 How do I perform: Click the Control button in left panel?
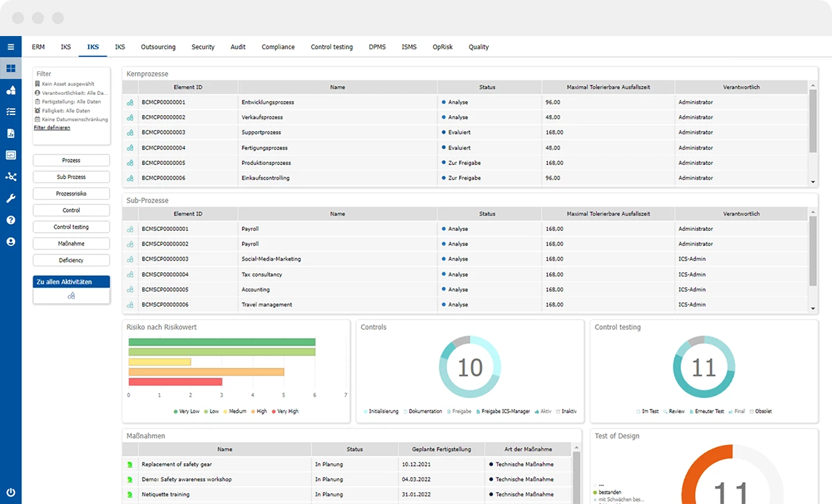point(71,210)
